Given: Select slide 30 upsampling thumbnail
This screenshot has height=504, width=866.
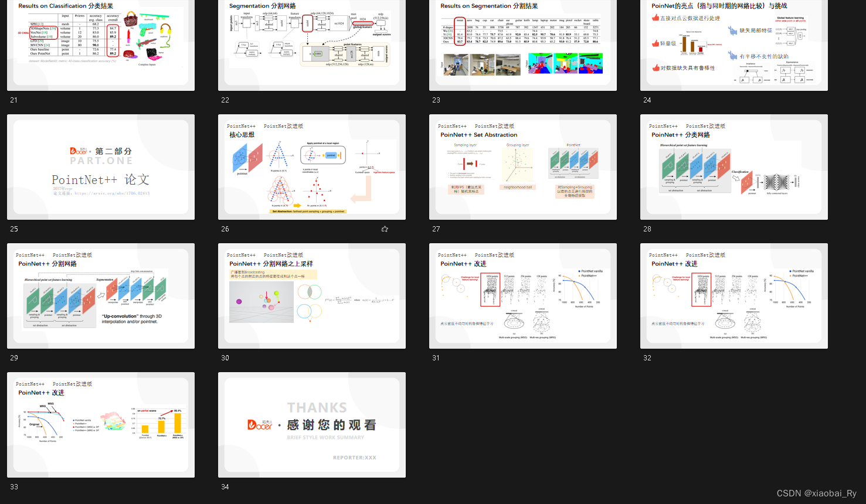Looking at the screenshot, I should [x=312, y=296].
